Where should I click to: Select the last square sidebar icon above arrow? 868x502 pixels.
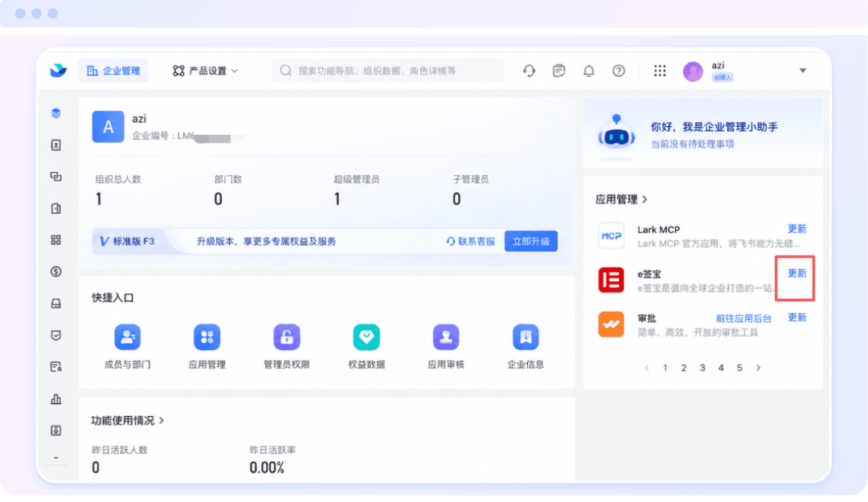pos(56,430)
